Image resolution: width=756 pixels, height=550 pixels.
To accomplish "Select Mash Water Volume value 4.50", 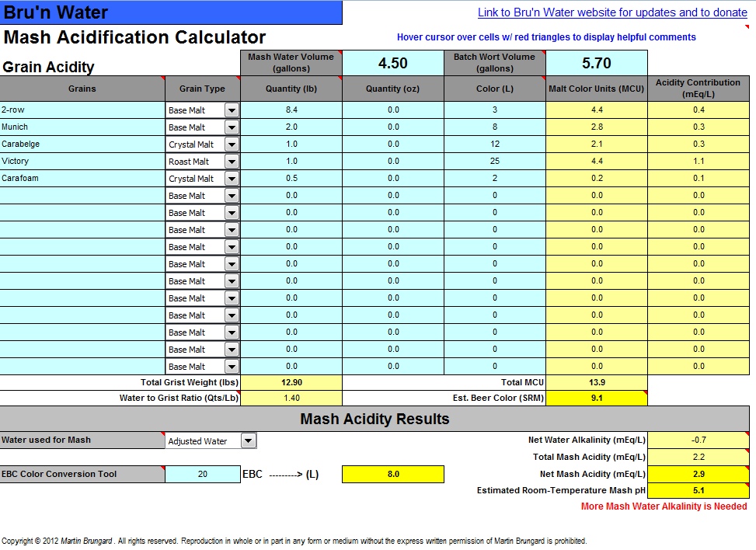I will tap(393, 63).
